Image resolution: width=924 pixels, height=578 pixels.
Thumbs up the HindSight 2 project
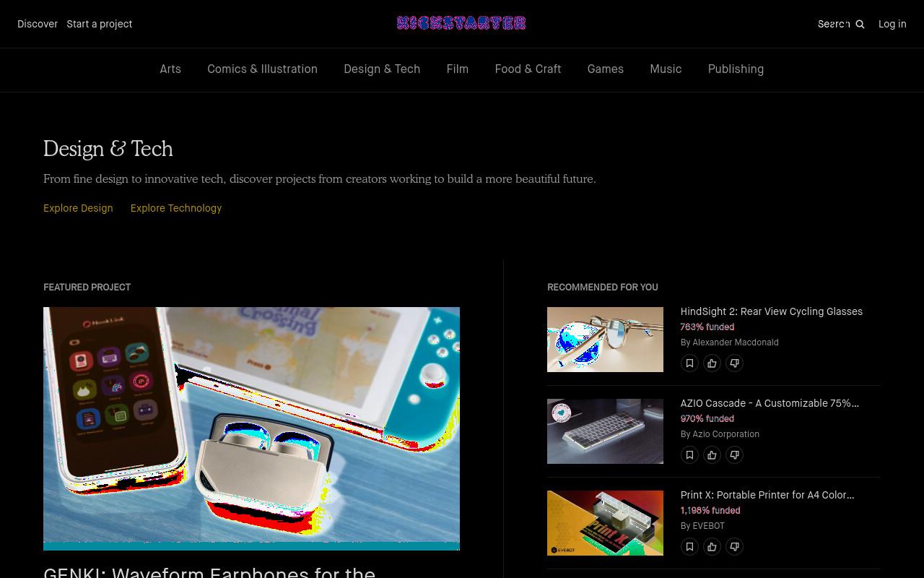pyautogui.click(x=712, y=363)
